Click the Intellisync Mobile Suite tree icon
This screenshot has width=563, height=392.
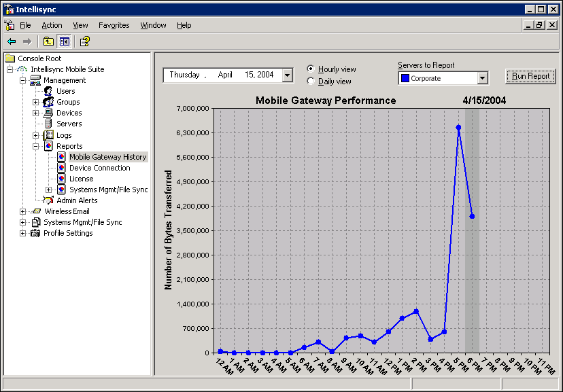click(x=22, y=69)
